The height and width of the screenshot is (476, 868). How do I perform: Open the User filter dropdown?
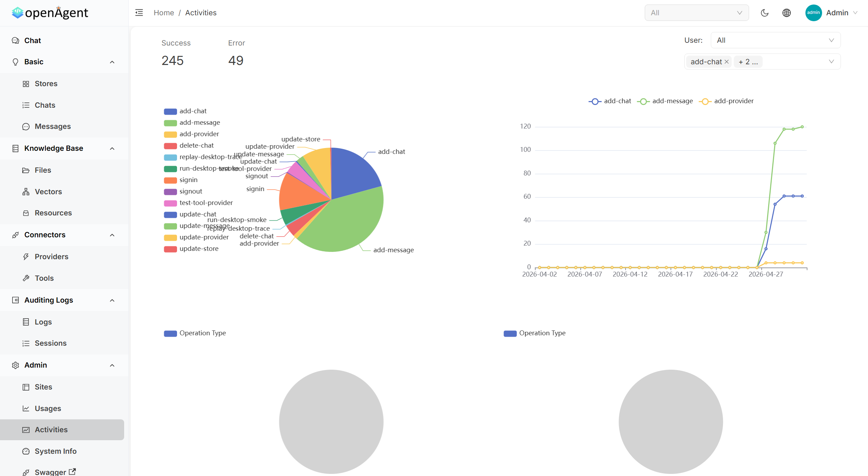(775, 40)
